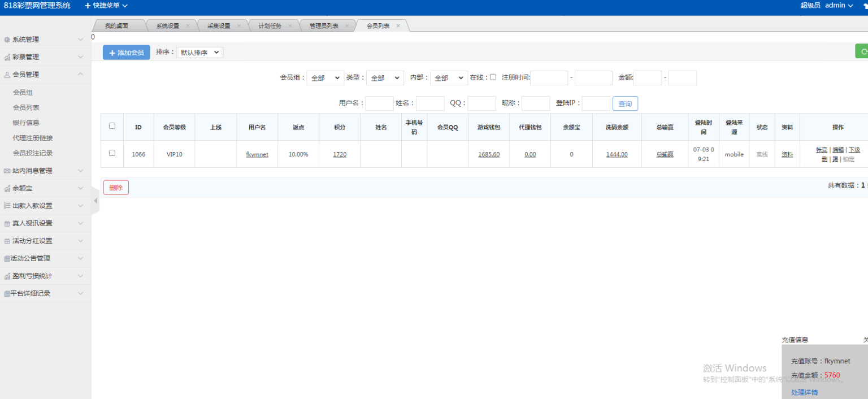Click the 盈利亏损统计 statistics icon
The height and width of the screenshot is (399, 868).
coord(8,275)
